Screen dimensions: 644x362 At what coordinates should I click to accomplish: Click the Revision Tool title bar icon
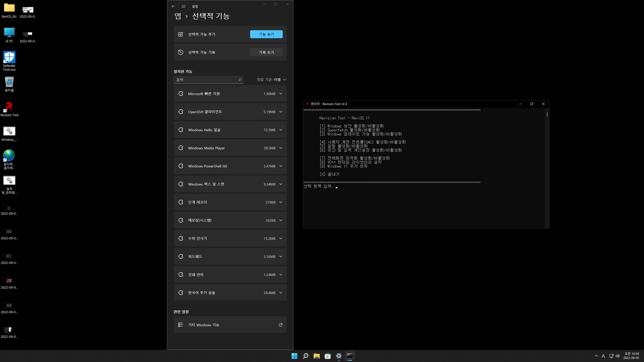pyautogui.click(x=307, y=104)
